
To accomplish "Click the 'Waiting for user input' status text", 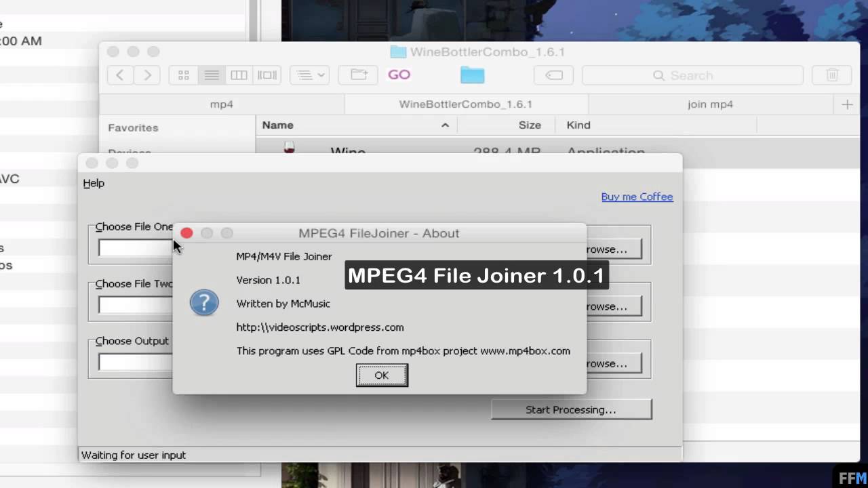I will (134, 455).
